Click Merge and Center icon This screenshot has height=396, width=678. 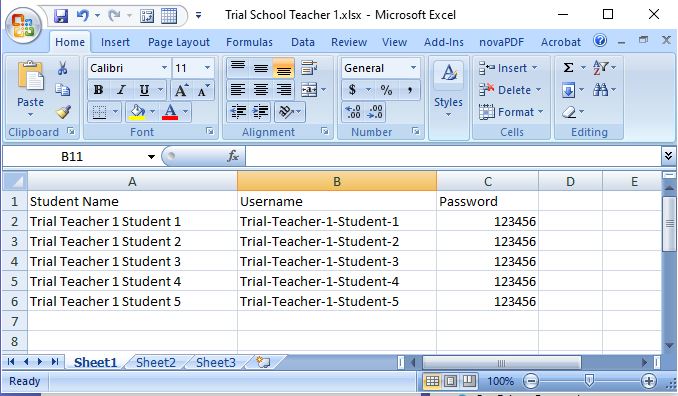click(x=309, y=90)
